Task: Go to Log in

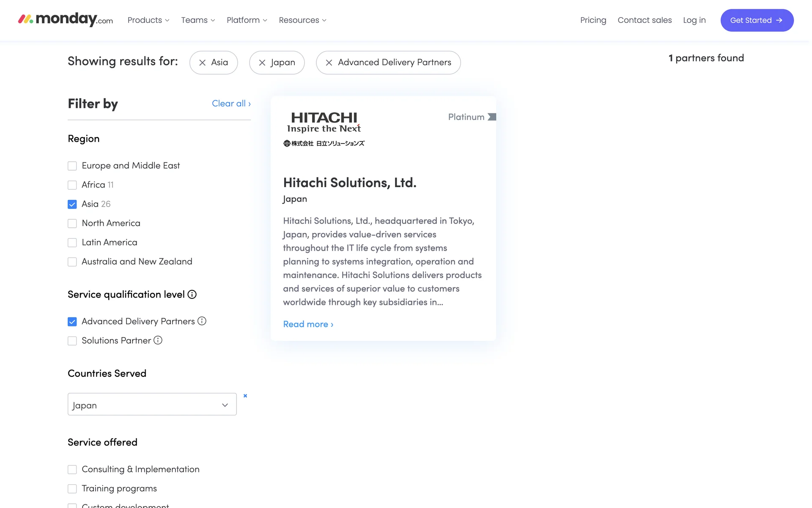Action: tap(694, 20)
